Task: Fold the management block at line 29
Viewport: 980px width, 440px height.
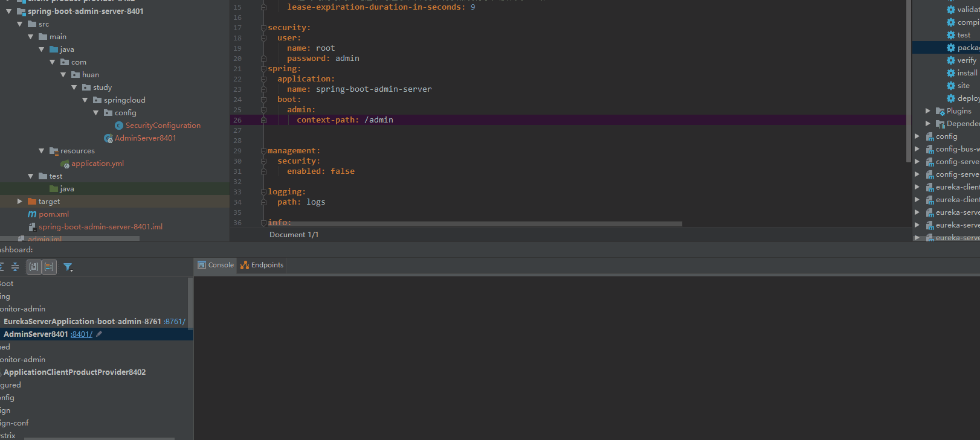Action: point(263,151)
